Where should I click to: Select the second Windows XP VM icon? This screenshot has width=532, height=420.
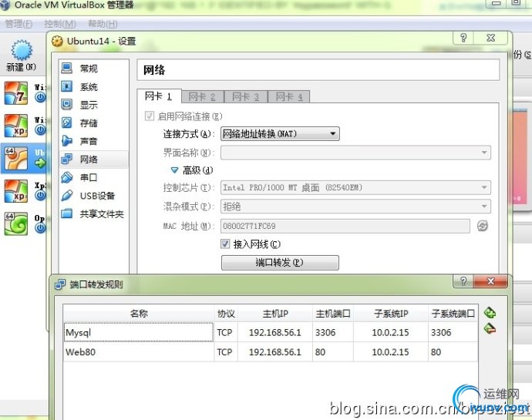click(15, 126)
